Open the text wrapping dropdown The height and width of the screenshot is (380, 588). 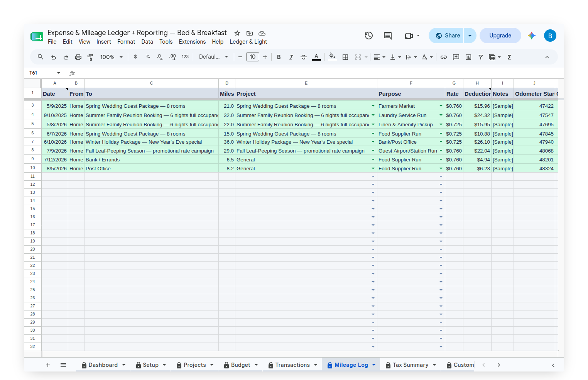pos(411,57)
